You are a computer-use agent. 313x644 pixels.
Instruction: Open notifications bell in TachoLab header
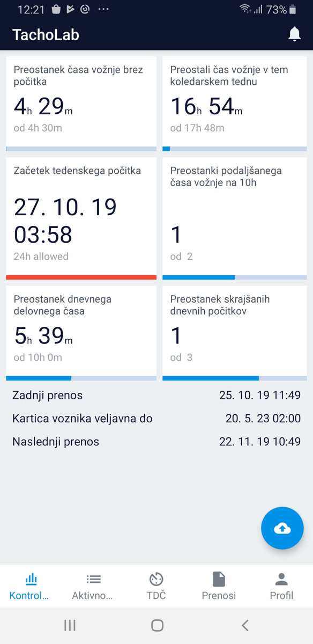(294, 34)
